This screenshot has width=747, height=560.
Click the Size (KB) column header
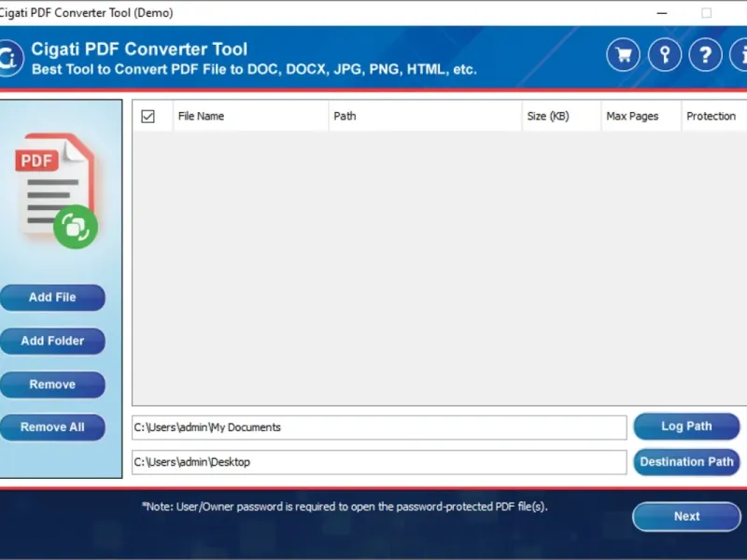pyautogui.click(x=562, y=116)
